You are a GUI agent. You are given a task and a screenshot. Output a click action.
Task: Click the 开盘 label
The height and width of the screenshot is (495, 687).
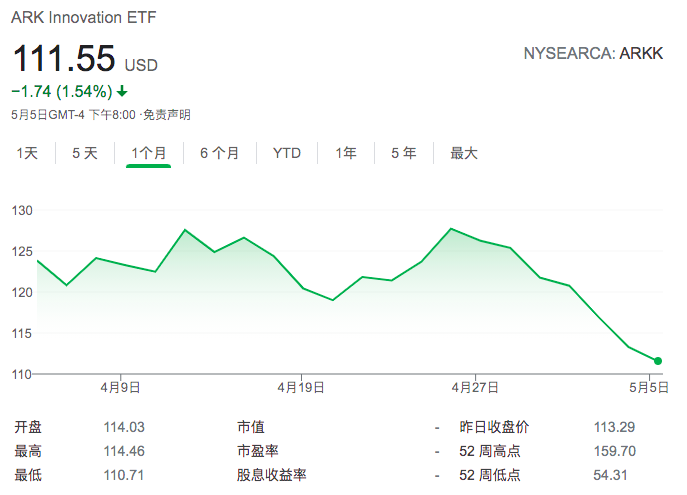point(28,427)
